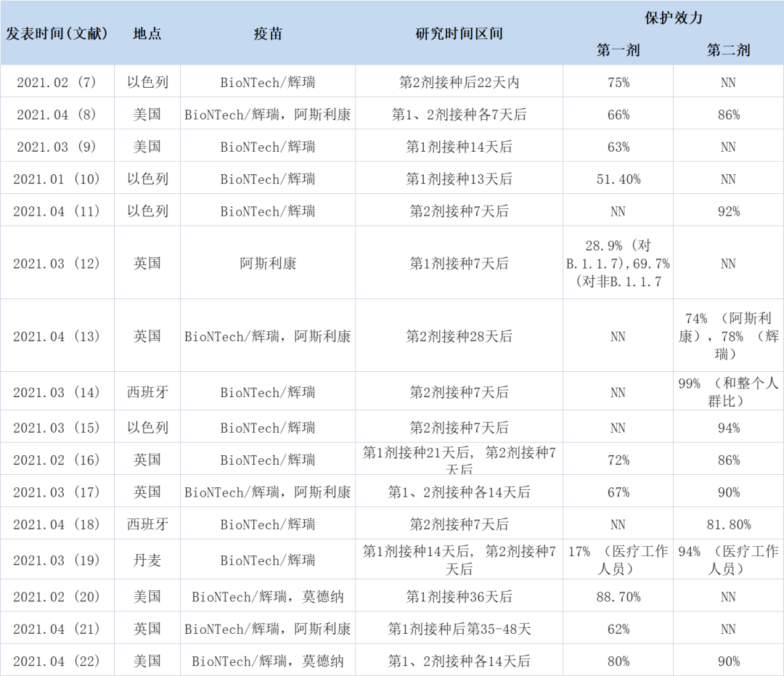Click 86% in row 2021.04 (8)
784x676 pixels.
click(x=729, y=115)
